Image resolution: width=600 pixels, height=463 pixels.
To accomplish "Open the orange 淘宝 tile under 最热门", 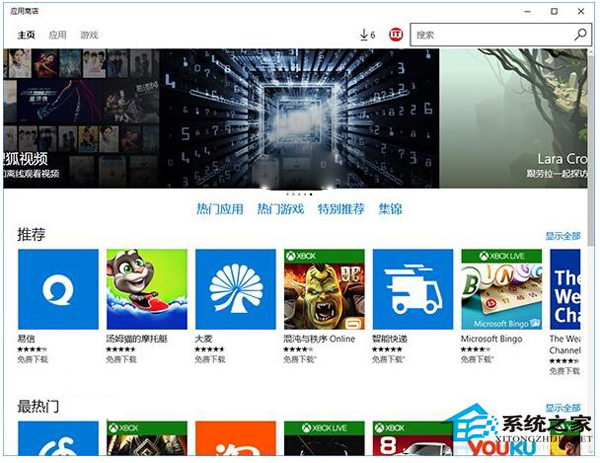I will coord(236,438).
